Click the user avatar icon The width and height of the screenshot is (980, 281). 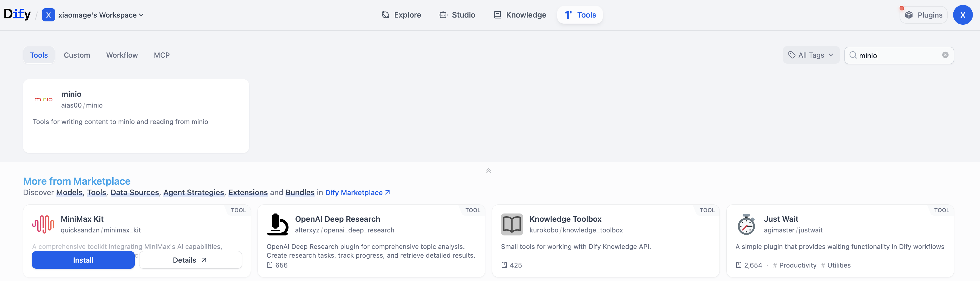tap(962, 15)
